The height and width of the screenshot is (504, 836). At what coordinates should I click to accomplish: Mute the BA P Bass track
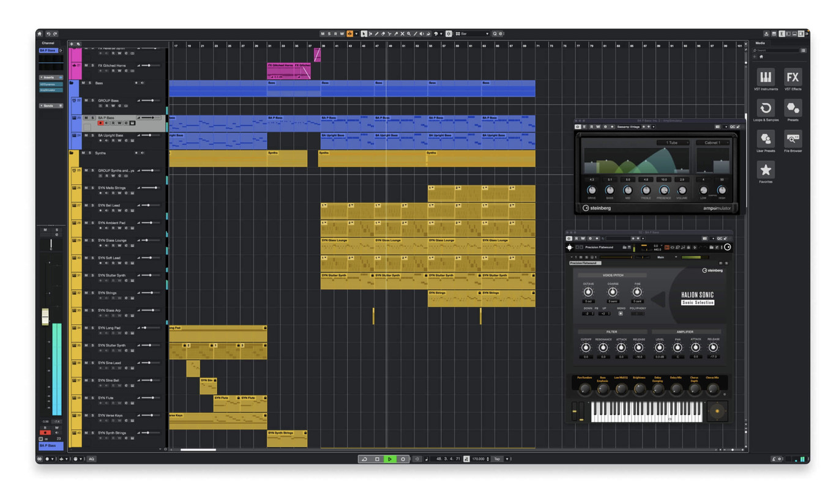point(86,117)
